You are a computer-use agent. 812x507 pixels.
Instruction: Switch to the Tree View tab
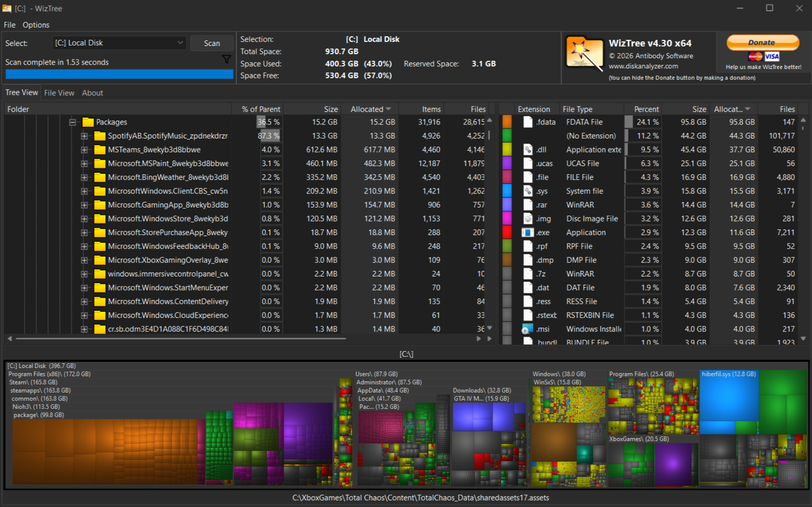click(x=22, y=93)
